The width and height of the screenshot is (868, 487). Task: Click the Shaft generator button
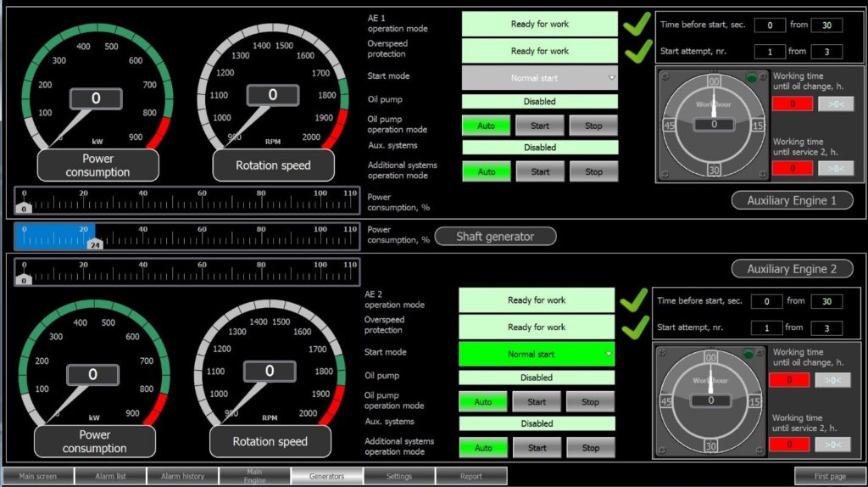click(495, 237)
